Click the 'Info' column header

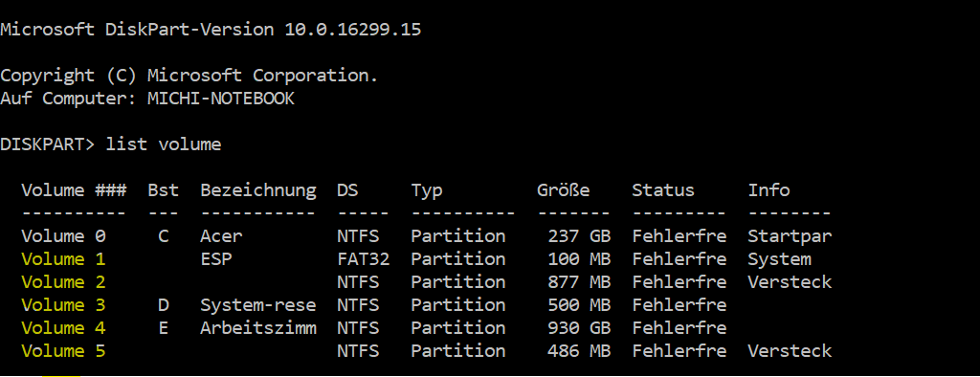[x=768, y=190]
